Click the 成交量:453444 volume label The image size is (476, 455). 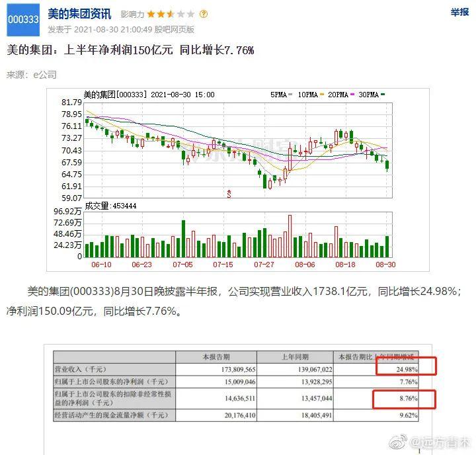click(x=110, y=206)
